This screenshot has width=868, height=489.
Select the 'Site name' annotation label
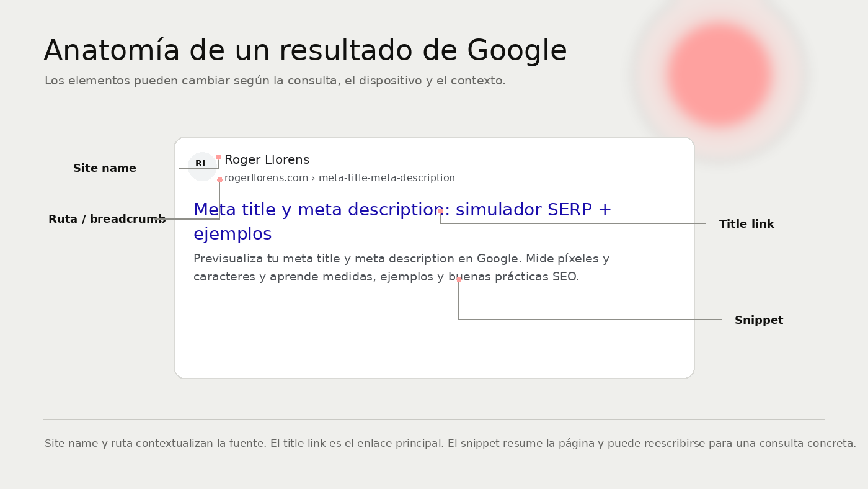click(x=105, y=168)
